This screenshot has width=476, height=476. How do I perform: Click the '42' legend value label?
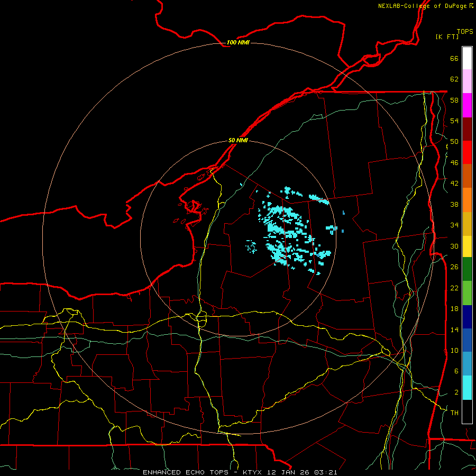pyautogui.click(x=454, y=183)
